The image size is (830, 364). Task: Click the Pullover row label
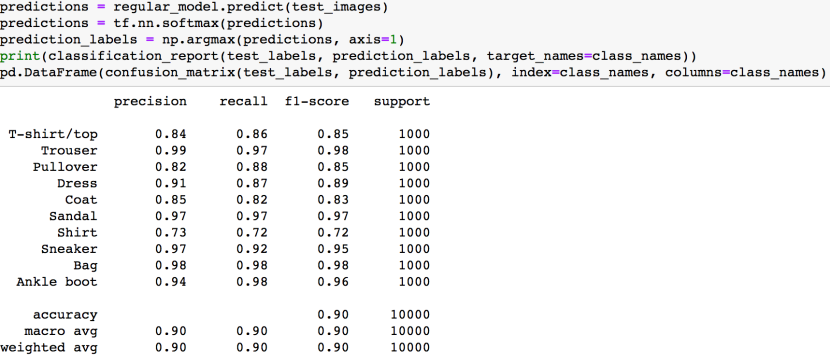[65, 167]
